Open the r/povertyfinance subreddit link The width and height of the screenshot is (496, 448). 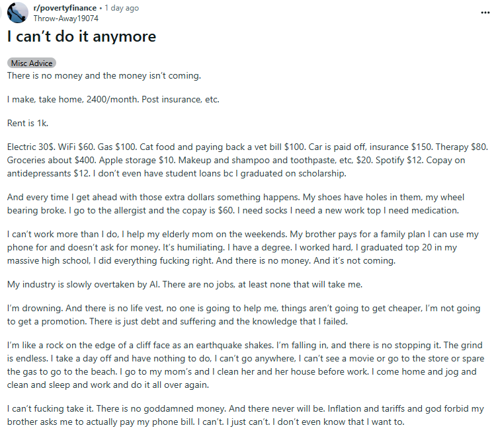65,8
